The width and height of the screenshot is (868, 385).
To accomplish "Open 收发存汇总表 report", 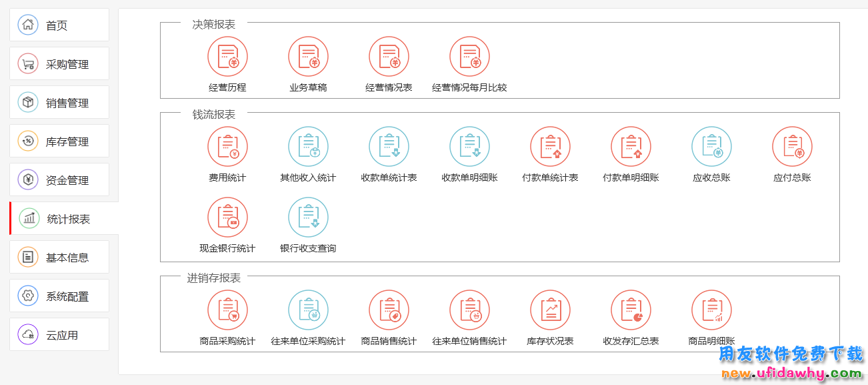I will coord(631,310).
